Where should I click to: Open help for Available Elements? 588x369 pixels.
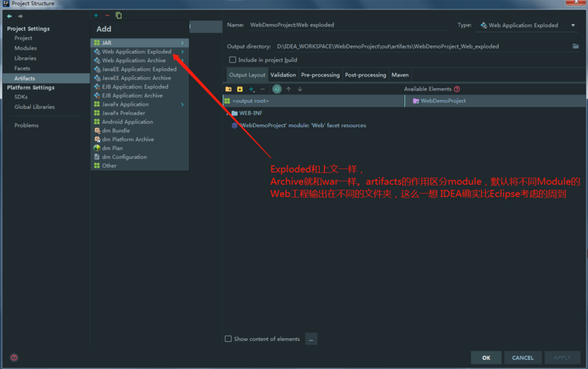tap(456, 89)
